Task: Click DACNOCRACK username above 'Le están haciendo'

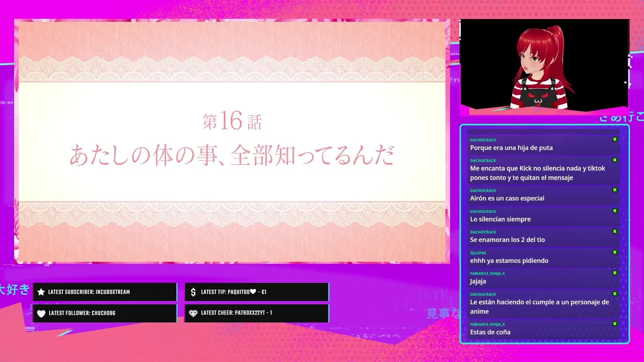Action: pos(483,294)
